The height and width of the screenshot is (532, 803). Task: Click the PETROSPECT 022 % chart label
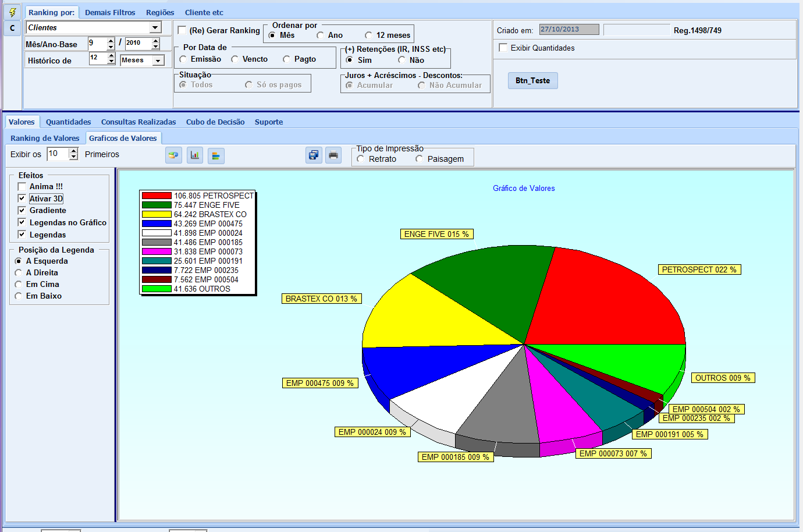pyautogui.click(x=699, y=269)
